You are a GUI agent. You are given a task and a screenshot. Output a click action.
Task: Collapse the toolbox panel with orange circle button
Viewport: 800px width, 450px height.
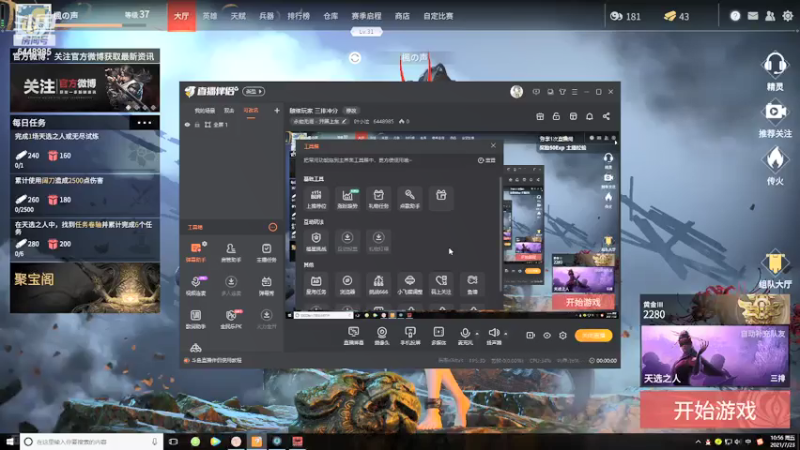[273, 227]
